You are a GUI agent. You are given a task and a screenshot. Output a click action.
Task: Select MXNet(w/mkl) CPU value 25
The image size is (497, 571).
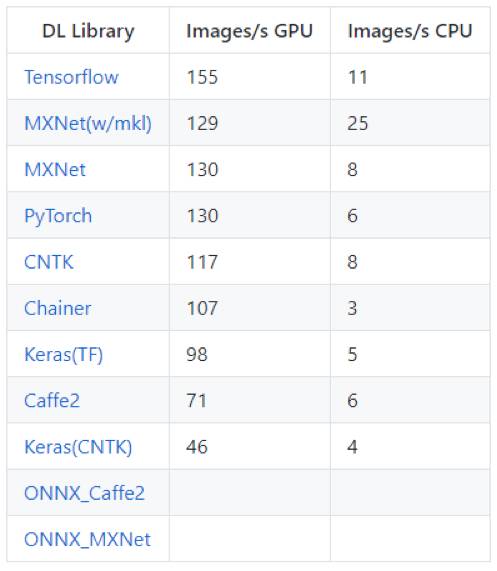click(358, 123)
